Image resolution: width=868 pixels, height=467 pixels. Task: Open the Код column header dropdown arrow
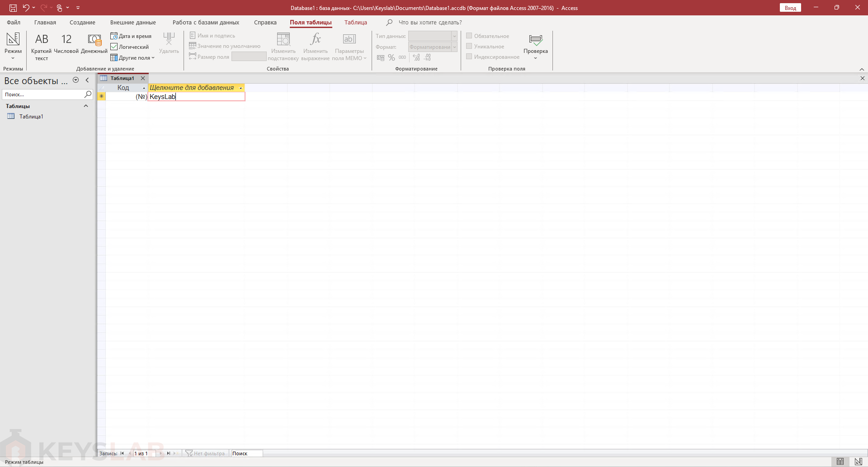coord(144,88)
